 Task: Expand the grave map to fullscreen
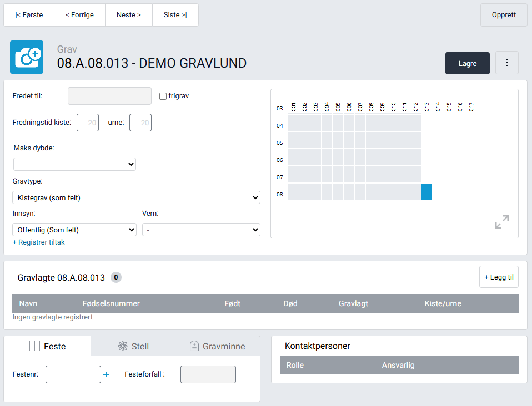501,222
